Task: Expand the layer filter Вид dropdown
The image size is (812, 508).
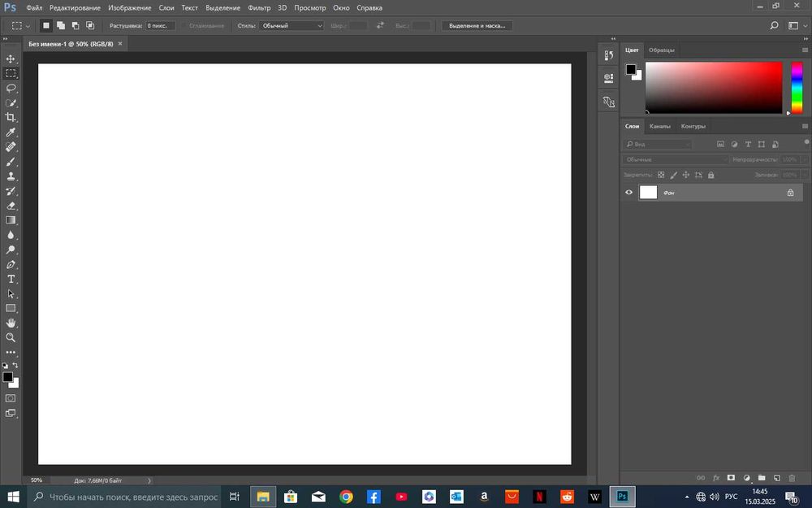Action: pyautogui.click(x=657, y=144)
